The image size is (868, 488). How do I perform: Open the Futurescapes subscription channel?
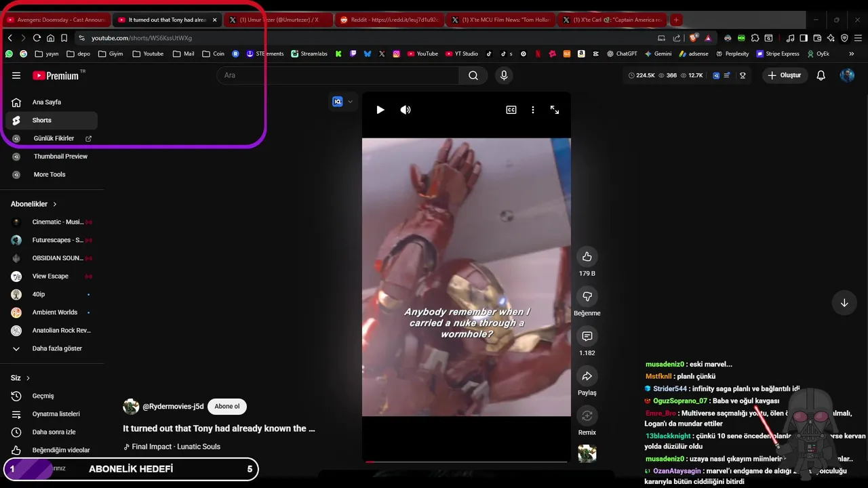[x=52, y=240]
